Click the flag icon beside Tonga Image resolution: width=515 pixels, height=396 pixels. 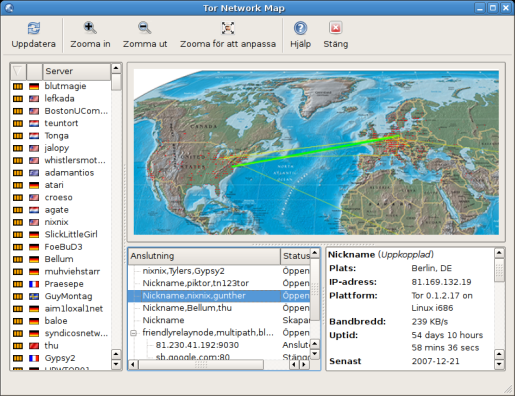click(34, 136)
